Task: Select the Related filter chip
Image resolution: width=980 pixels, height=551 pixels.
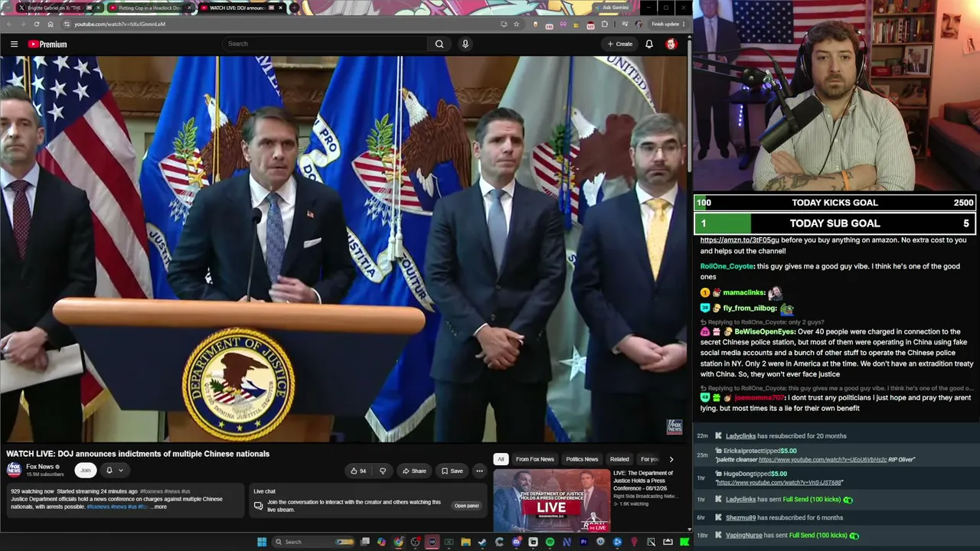Action: tap(619, 459)
